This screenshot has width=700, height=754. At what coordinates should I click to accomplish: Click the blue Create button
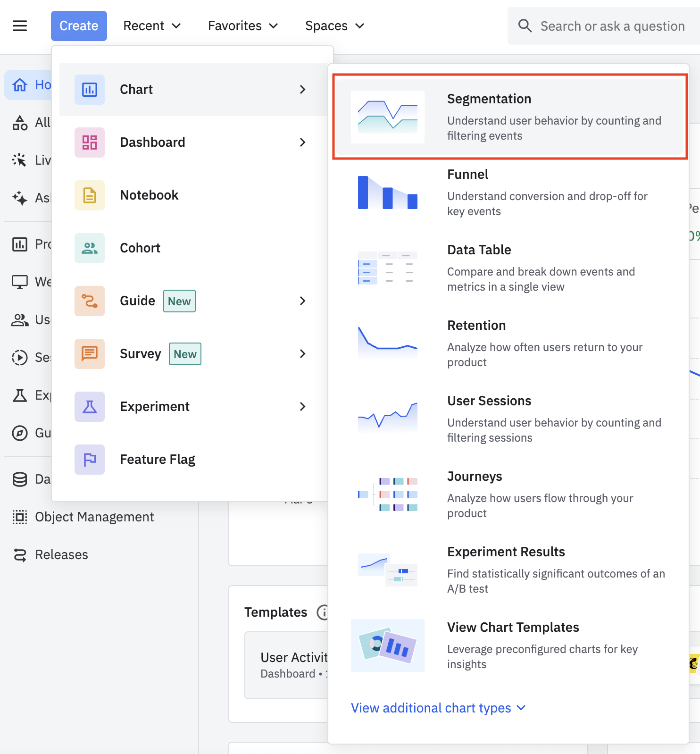point(79,26)
